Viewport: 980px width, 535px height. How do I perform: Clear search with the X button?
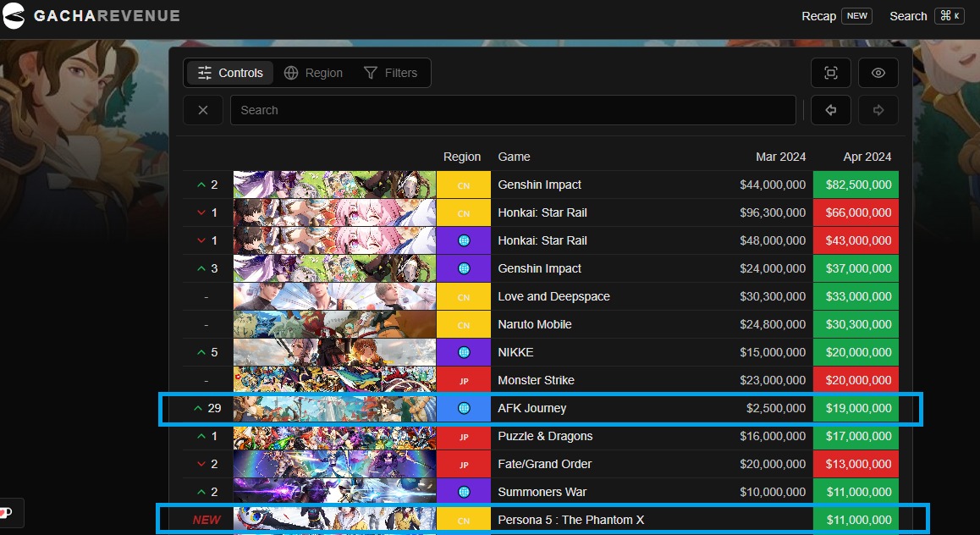point(203,110)
